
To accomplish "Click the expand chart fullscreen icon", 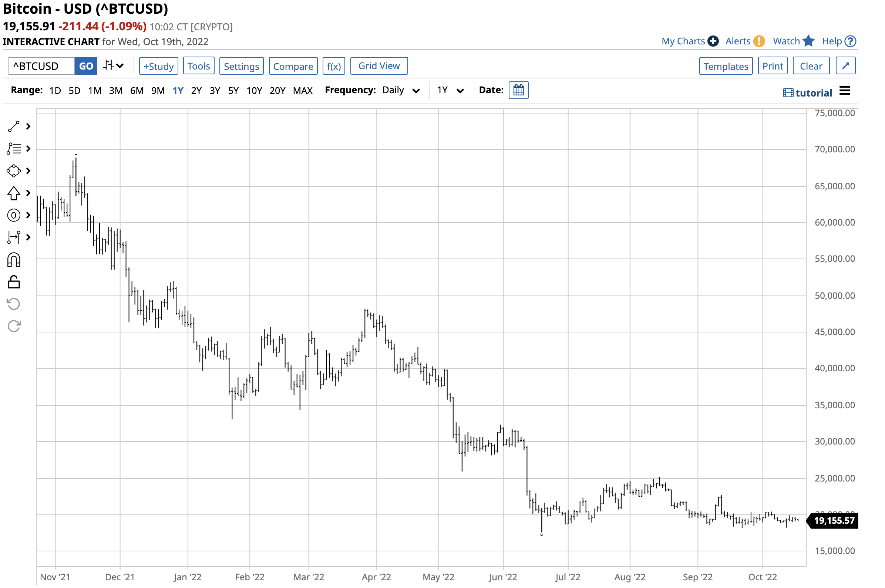I will [x=845, y=66].
